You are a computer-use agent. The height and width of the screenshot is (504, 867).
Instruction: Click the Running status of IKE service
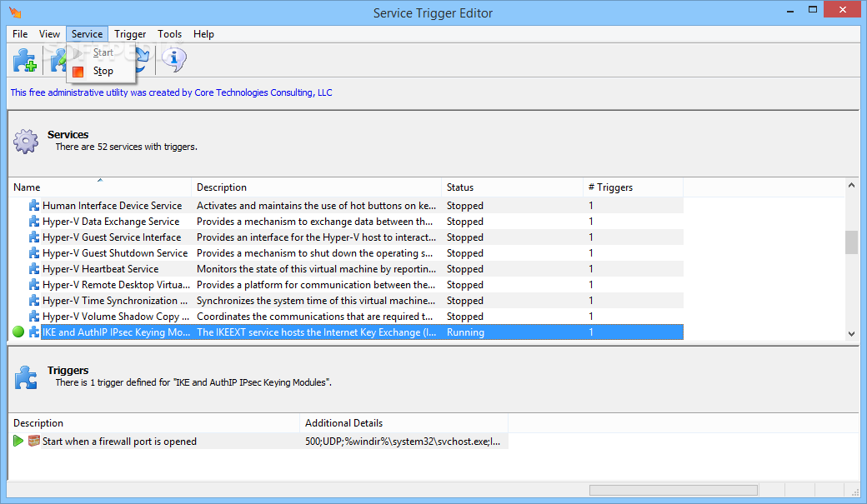click(465, 332)
